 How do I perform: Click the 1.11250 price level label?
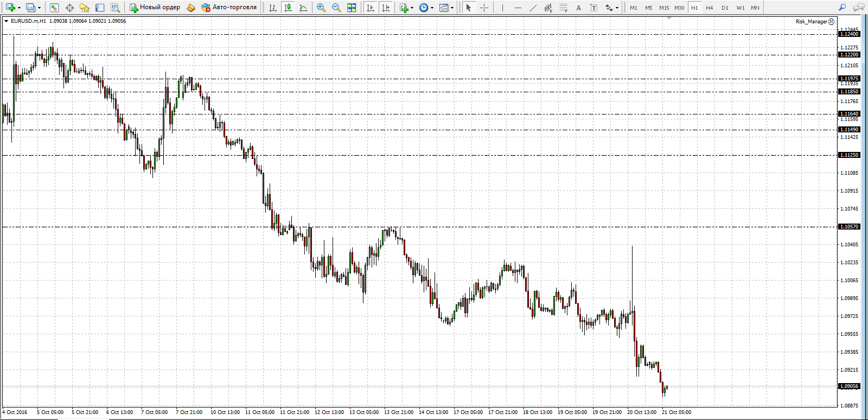[850, 155]
